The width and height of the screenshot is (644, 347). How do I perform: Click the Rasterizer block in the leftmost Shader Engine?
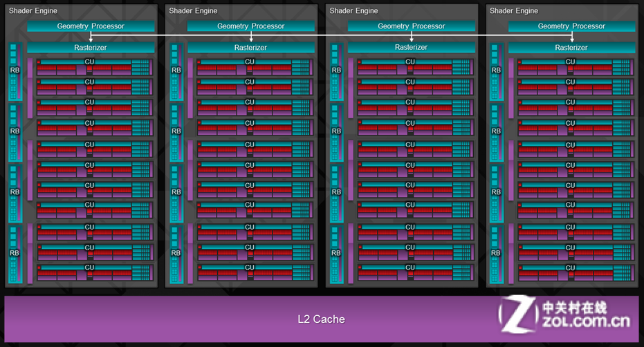[x=90, y=48]
